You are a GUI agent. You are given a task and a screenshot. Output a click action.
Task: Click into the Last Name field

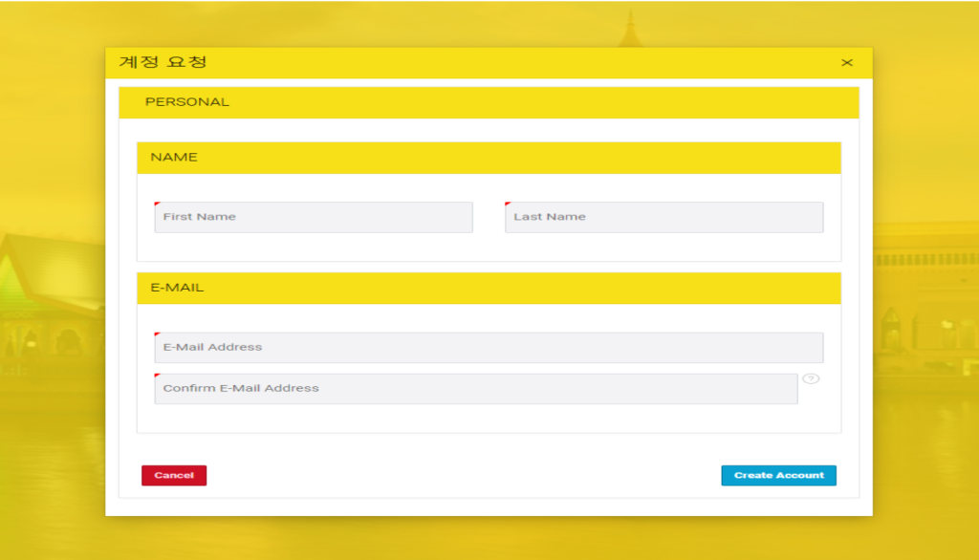tap(664, 217)
